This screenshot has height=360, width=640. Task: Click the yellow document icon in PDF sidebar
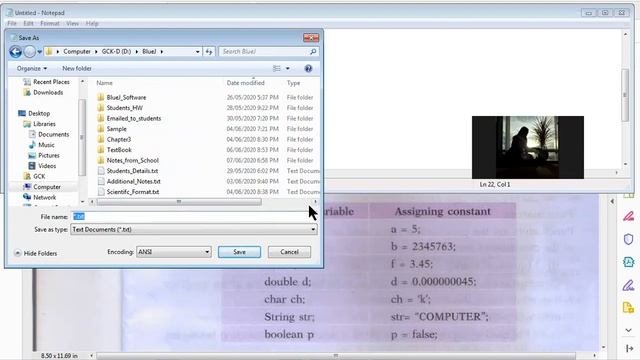point(629,308)
